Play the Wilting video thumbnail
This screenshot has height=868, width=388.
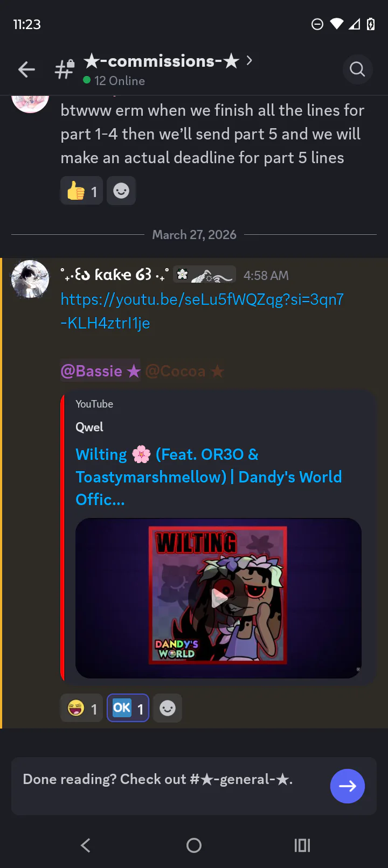pos(218,598)
